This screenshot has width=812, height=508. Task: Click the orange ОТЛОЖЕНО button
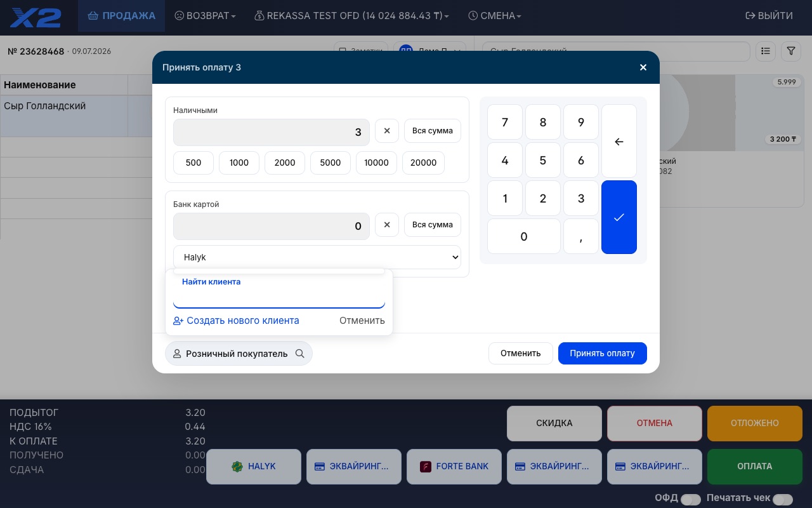click(755, 424)
